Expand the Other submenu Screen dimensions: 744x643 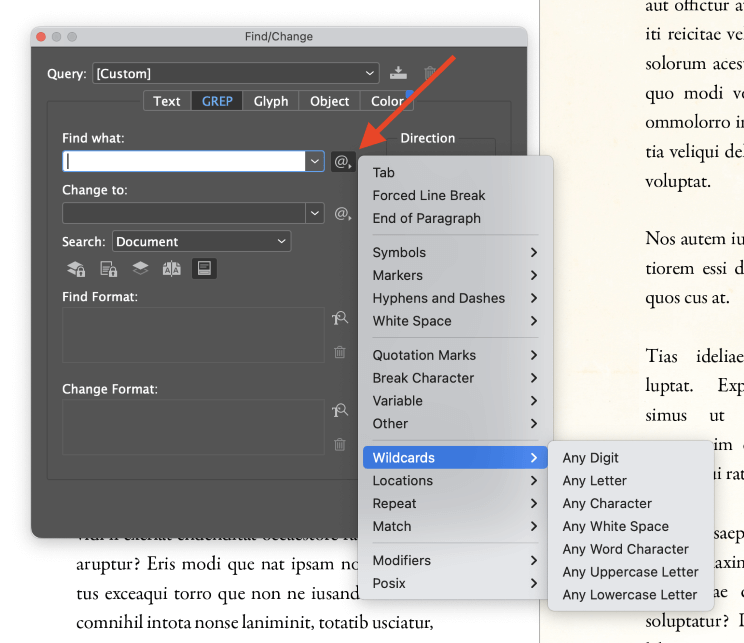(456, 423)
